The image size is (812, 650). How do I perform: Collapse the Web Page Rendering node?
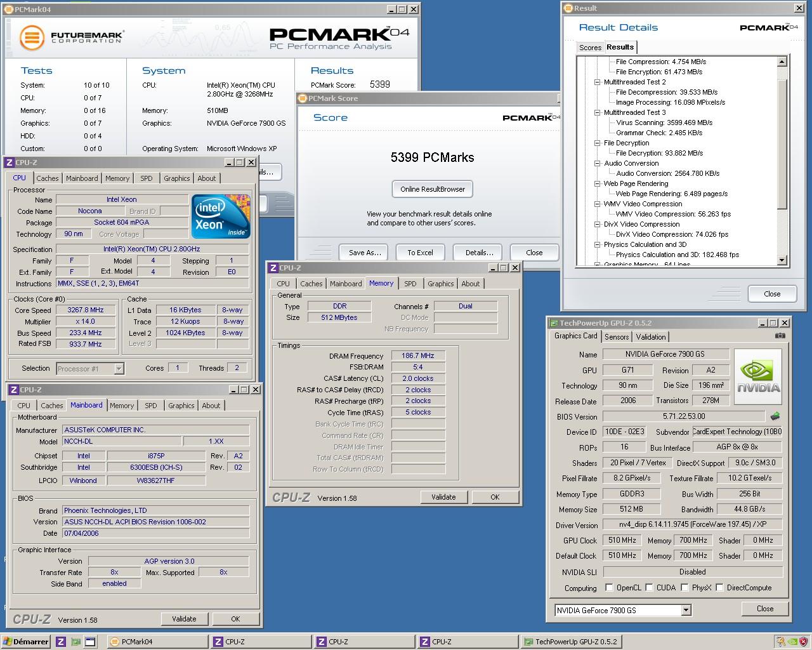click(597, 183)
